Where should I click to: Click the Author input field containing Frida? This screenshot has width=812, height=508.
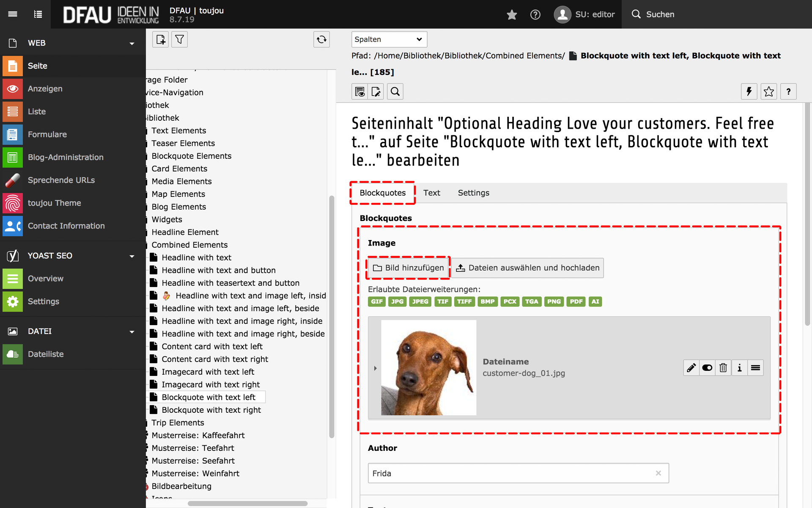tap(512, 473)
